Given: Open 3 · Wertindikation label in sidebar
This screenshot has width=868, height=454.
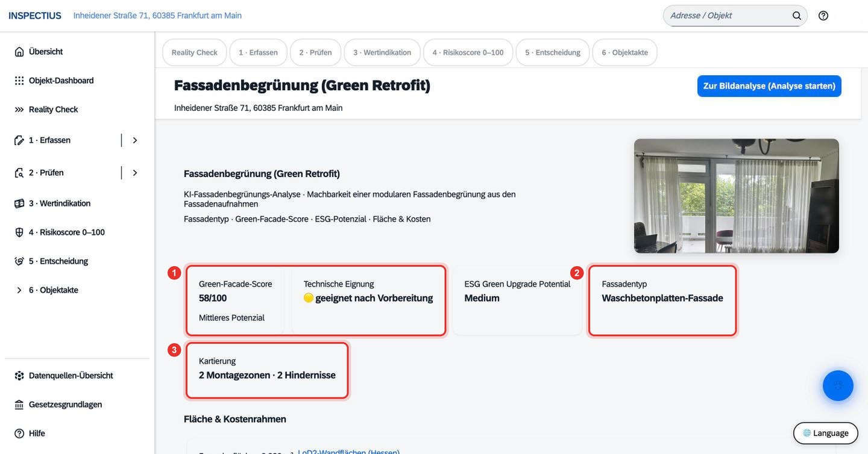Looking at the screenshot, I should [x=60, y=204].
